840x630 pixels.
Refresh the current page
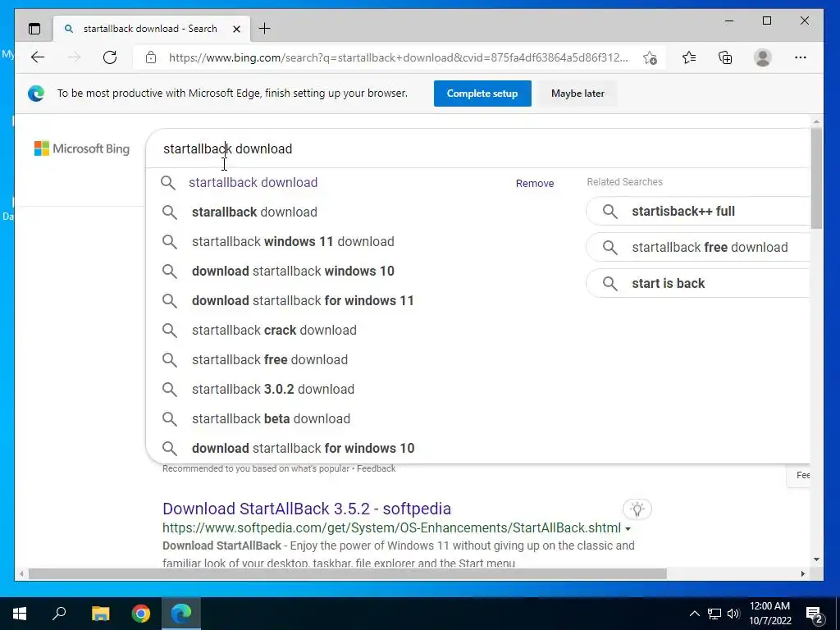[x=110, y=57]
